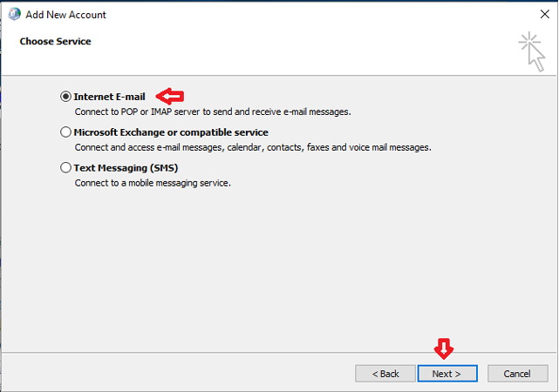This screenshot has height=392, width=559.
Task: Proceed by pressing the Next button
Action: (x=446, y=373)
